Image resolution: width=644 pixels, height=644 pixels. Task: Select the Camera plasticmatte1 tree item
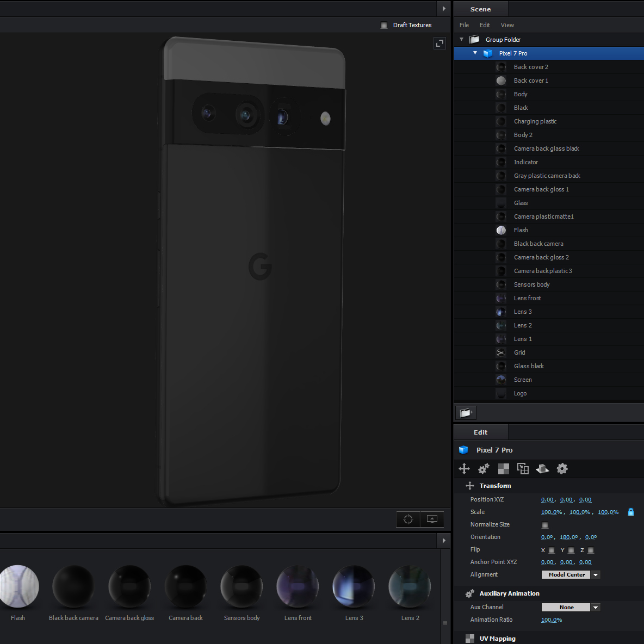point(549,216)
